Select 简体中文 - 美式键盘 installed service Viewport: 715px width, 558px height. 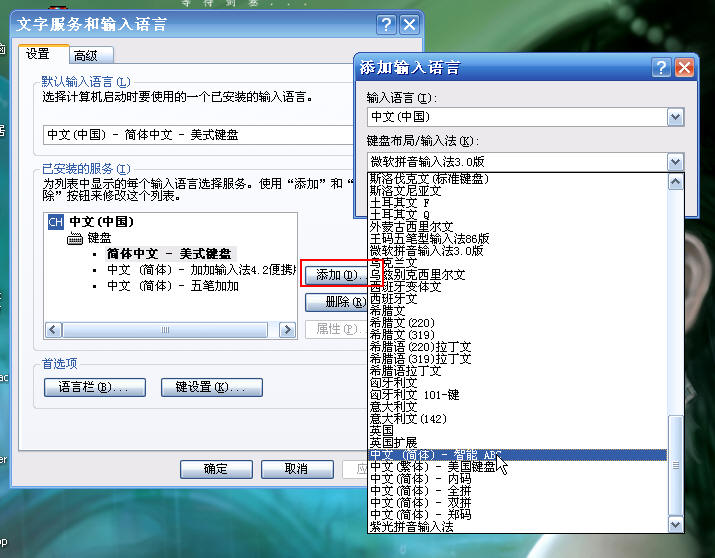(169, 254)
